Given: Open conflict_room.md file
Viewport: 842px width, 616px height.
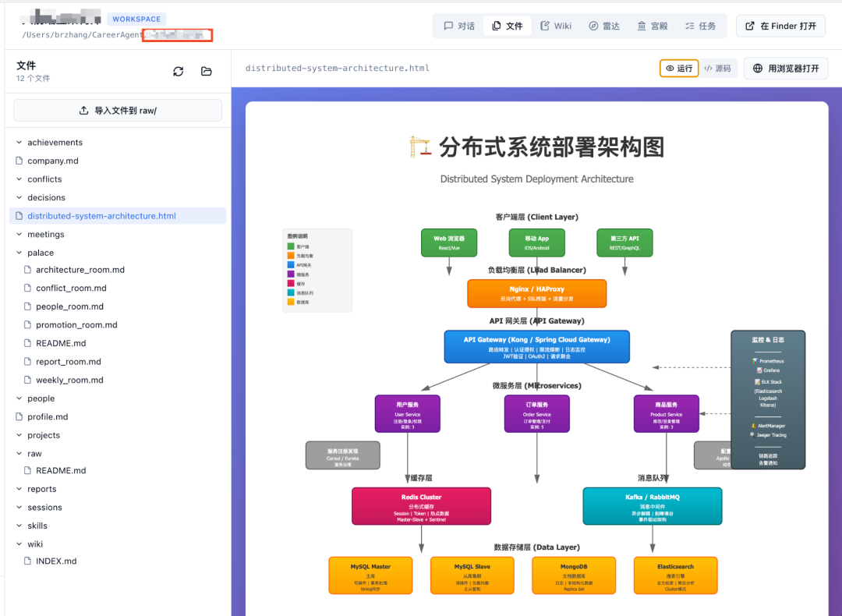Looking at the screenshot, I should 71,288.
